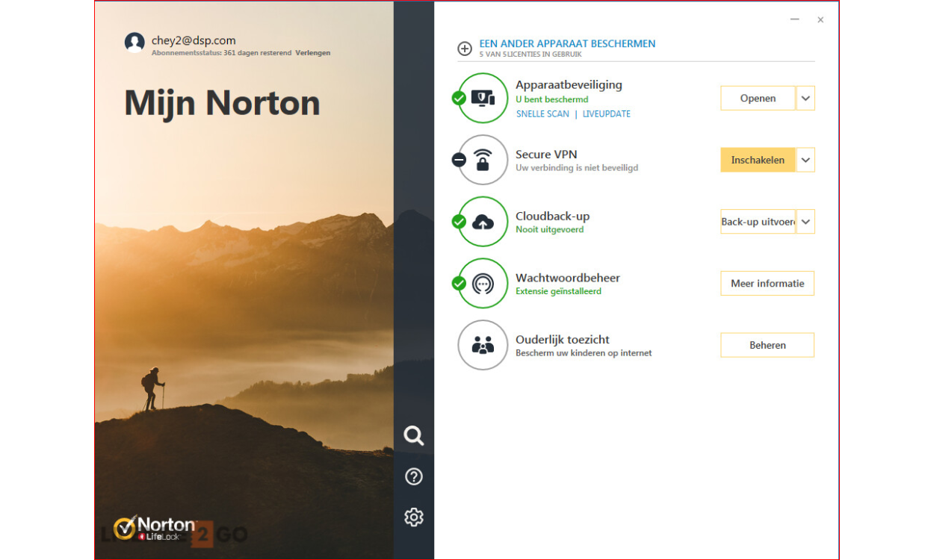The height and width of the screenshot is (560, 934).
Task: Click the Secure VPN wifi lock icon
Action: coord(483,160)
